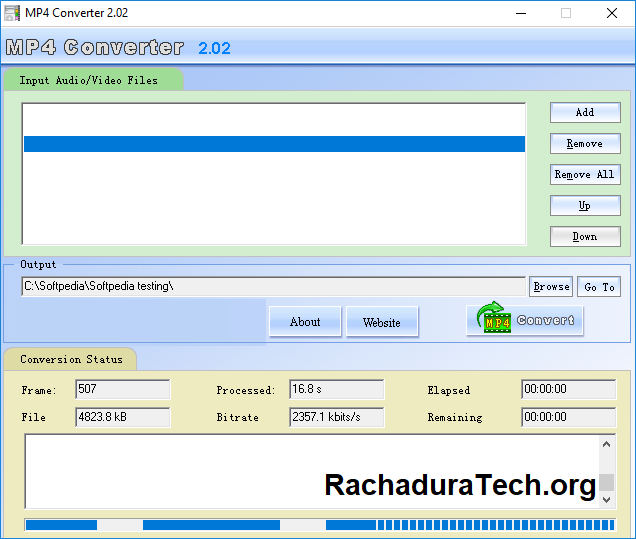Image resolution: width=636 pixels, height=539 pixels.
Task: Switch to Input Audio/Video Files tab
Action: tap(93, 80)
